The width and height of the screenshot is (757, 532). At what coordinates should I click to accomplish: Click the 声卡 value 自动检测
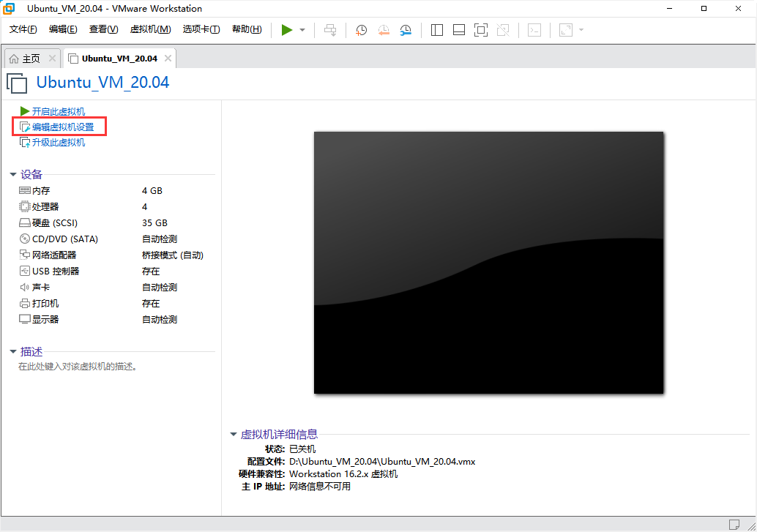(x=160, y=288)
